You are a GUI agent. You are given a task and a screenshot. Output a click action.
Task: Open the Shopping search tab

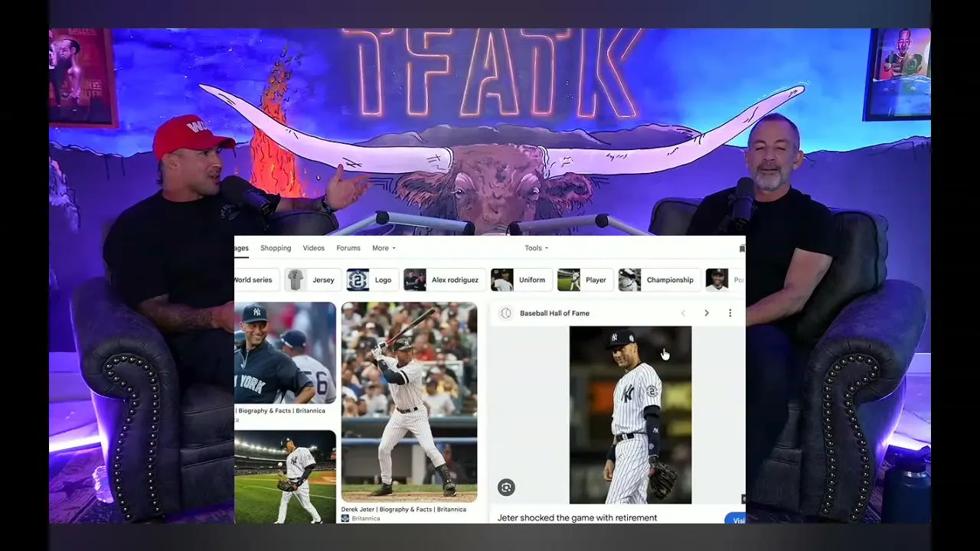(276, 248)
